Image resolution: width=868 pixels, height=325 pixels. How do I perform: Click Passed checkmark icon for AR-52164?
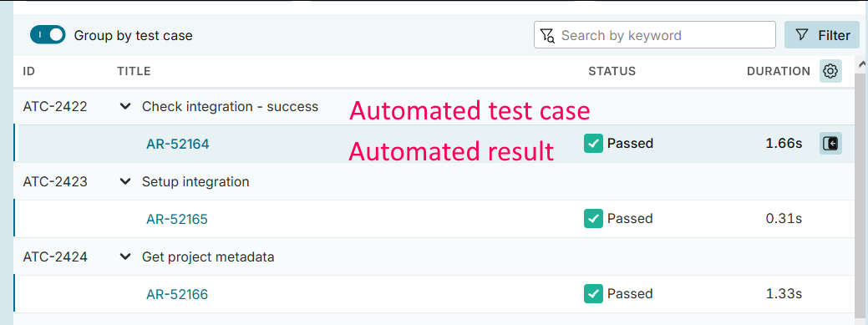[593, 144]
